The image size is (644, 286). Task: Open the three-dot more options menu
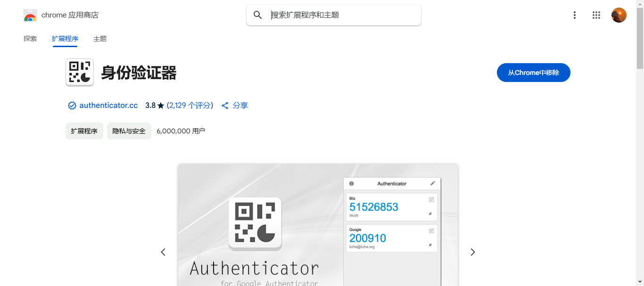574,15
